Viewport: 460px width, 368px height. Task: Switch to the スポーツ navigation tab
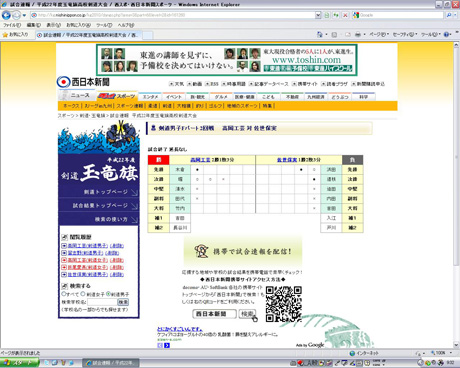tap(117, 96)
